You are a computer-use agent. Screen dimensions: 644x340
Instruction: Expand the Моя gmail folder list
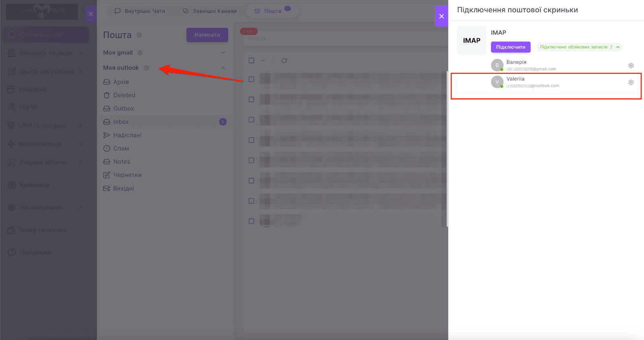[223, 53]
